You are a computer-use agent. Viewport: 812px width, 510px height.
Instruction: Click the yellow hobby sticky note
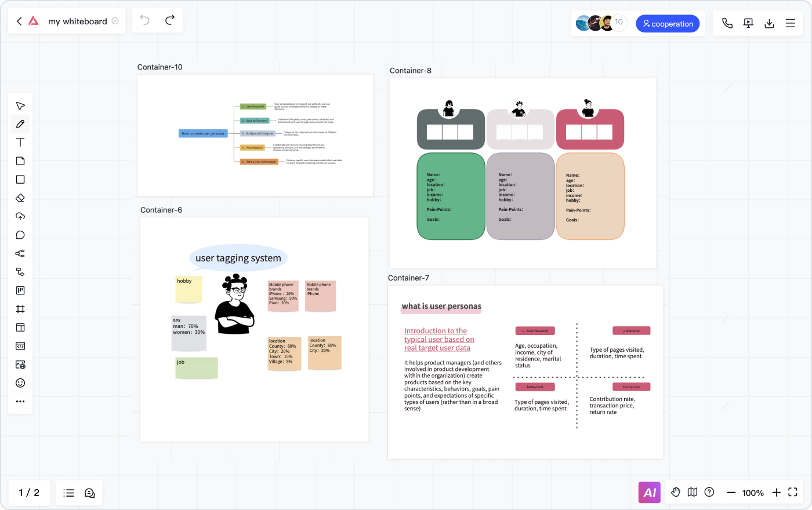(188, 289)
